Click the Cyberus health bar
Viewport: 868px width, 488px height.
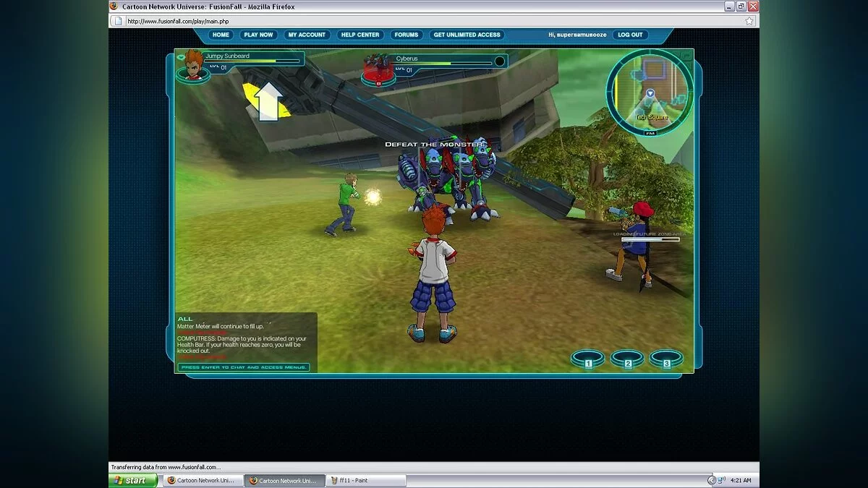(443, 64)
